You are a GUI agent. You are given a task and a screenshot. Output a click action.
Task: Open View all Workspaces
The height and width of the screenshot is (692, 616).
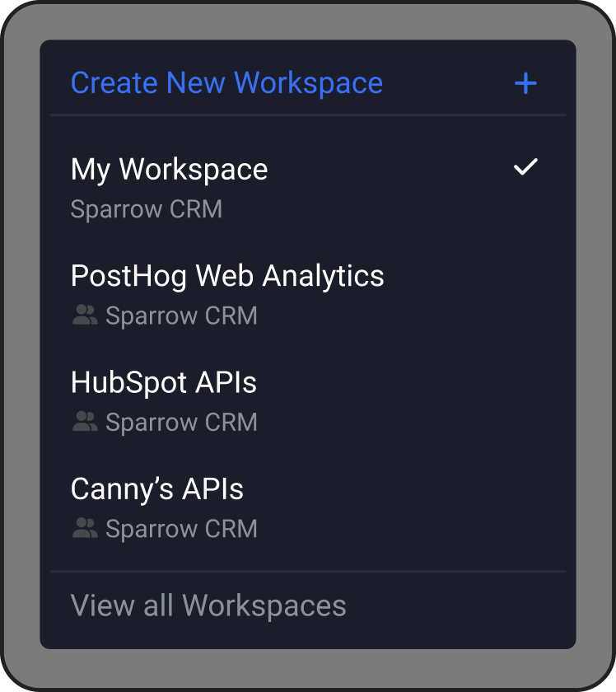[x=208, y=605]
